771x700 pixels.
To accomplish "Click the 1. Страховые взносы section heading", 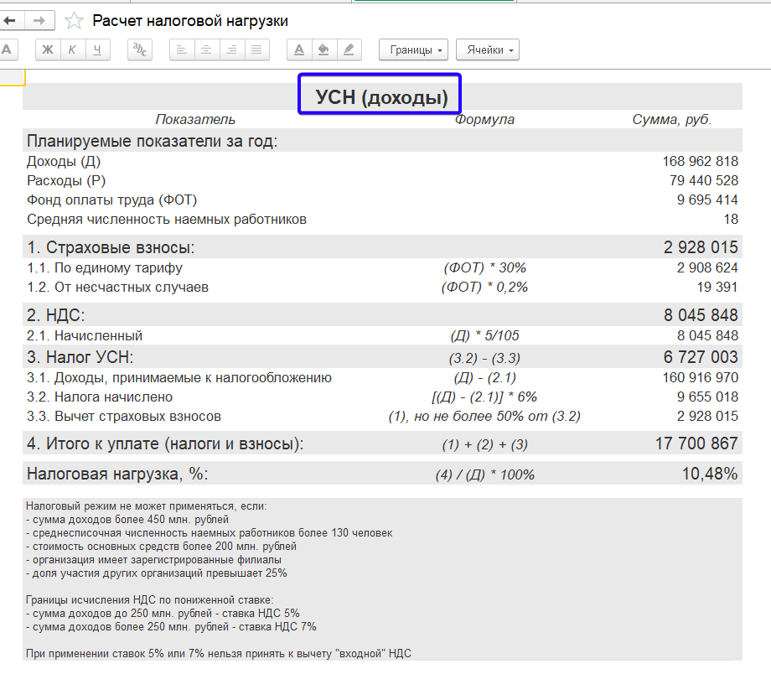I will pos(111,247).
